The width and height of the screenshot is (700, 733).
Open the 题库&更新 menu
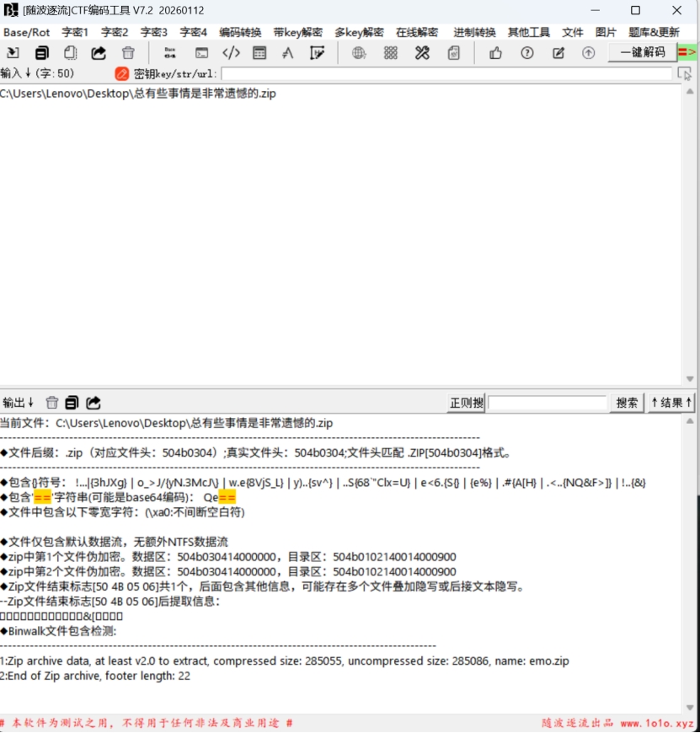pos(654,32)
